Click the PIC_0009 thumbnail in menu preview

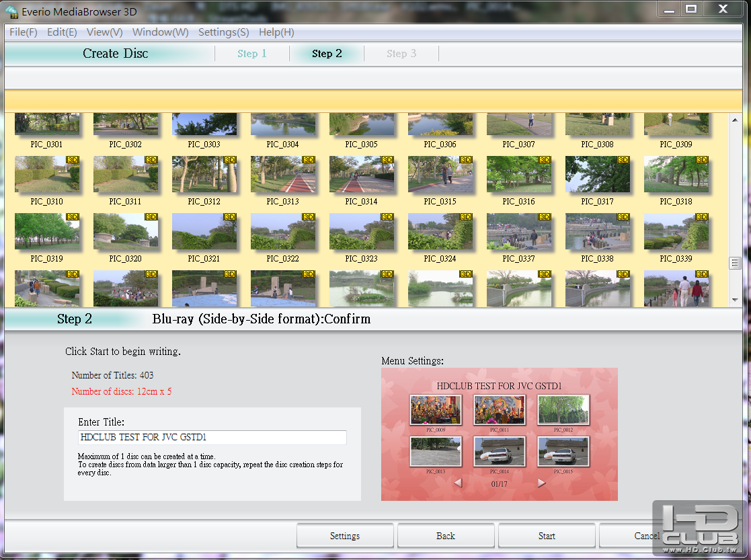coord(436,409)
